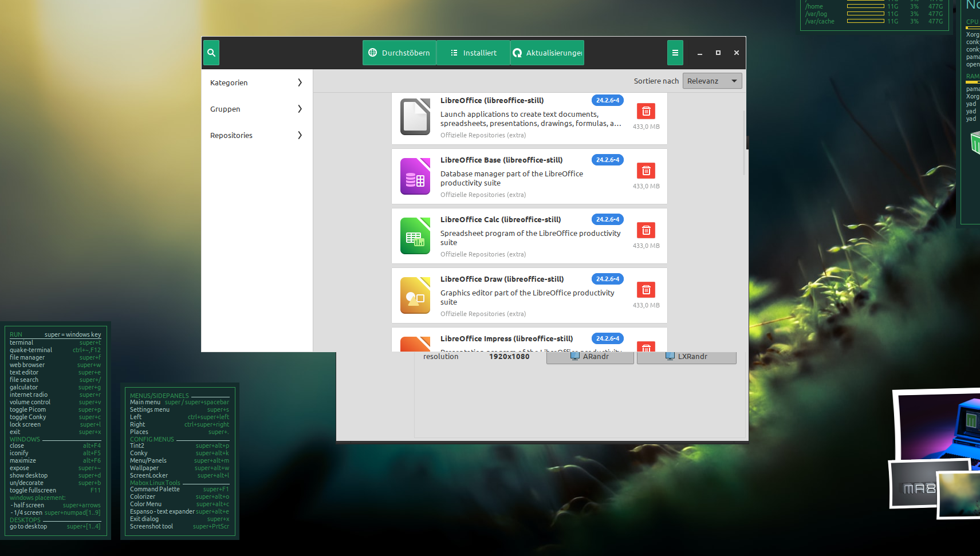This screenshot has width=980, height=556.
Task: Click version badge 24.2.6-4 of LibreOffice Calc
Action: click(608, 219)
